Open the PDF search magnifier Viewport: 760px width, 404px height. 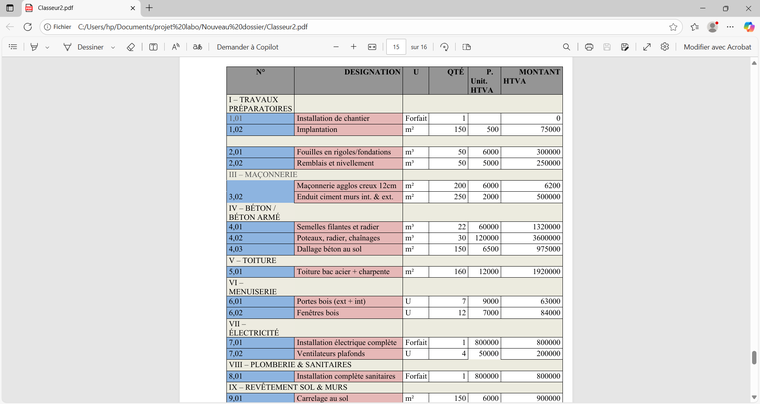(566, 47)
